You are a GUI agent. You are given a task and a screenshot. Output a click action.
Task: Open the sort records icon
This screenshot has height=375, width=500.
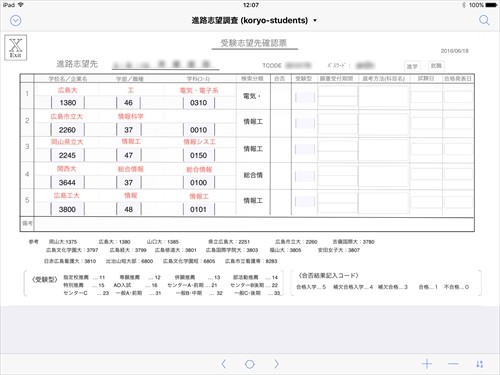click(479, 364)
